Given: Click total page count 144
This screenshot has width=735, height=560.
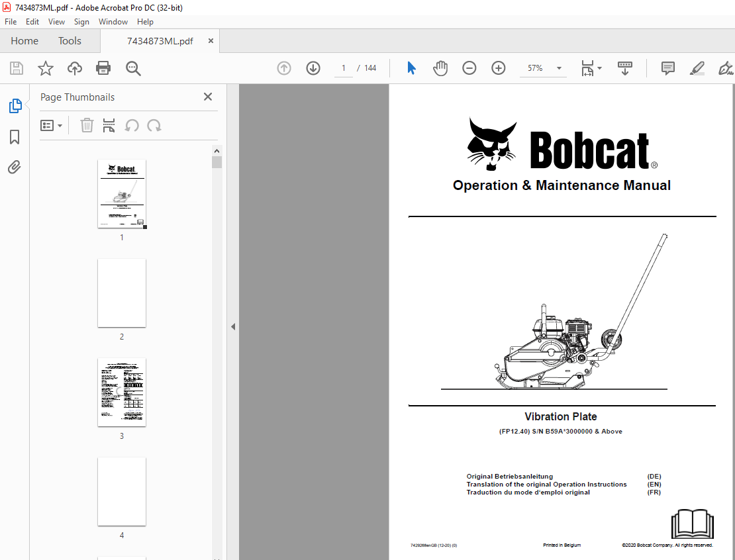Looking at the screenshot, I should [370, 68].
